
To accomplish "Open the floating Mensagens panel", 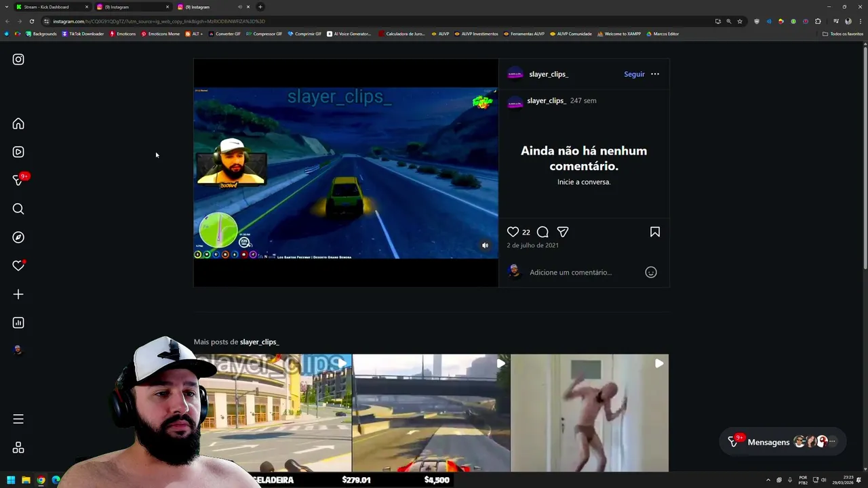I will tap(783, 441).
